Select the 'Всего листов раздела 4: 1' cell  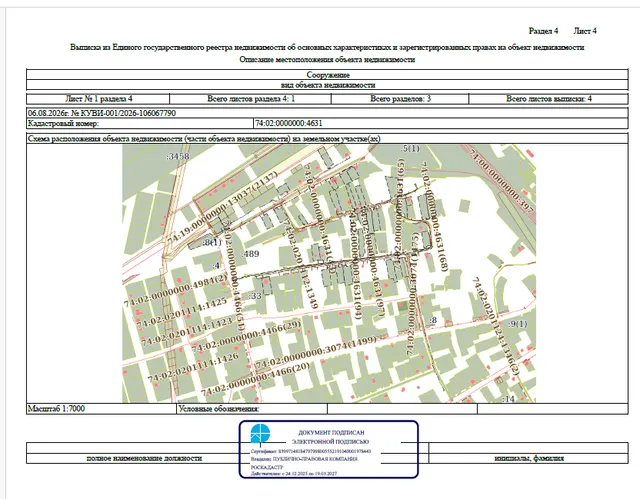[250, 99]
